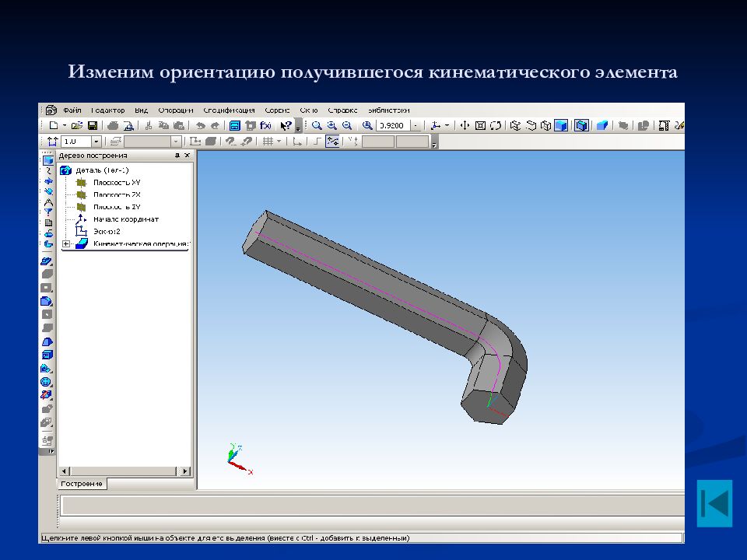Toggle the Shaded with edges display mode
This screenshot has width=747, height=560.
[x=581, y=126]
